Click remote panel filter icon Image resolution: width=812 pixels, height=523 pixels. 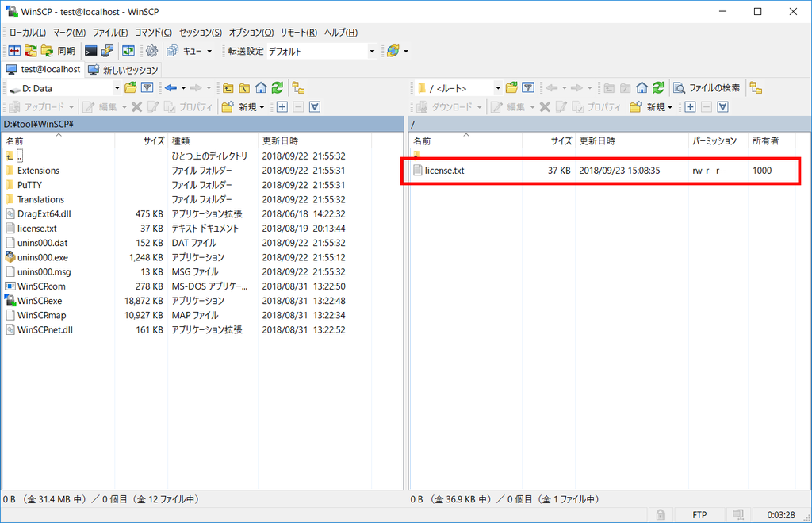(x=528, y=88)
